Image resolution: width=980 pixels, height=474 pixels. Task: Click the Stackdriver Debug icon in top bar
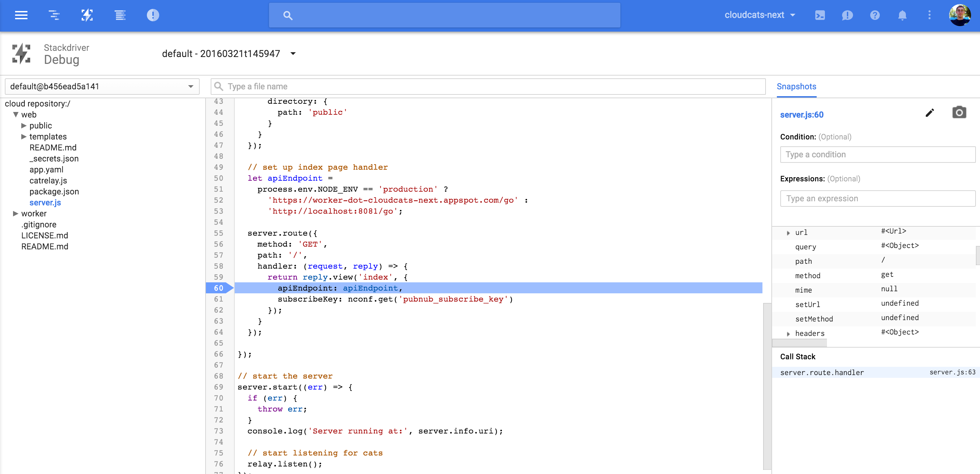(x=87, y=15)
